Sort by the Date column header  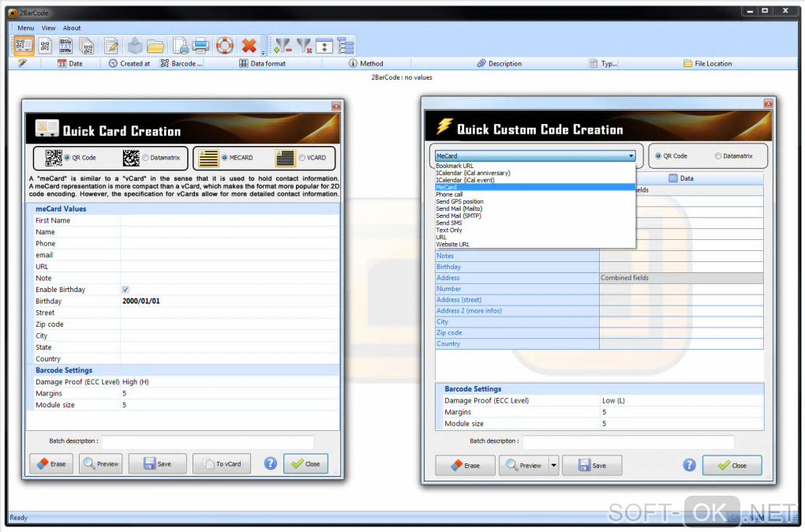(x=70, y=64)
